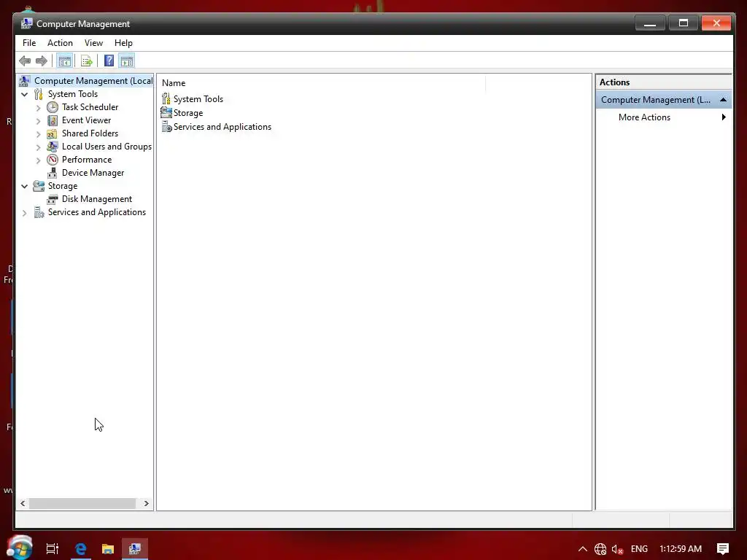
Task: Click the muted volume tray icon
Action: (617, 549)
